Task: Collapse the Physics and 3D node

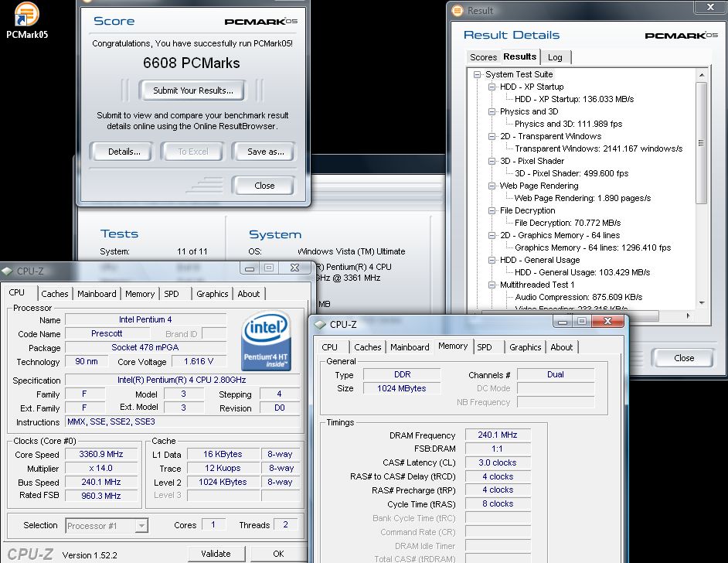Action: [x=492, y=111]
